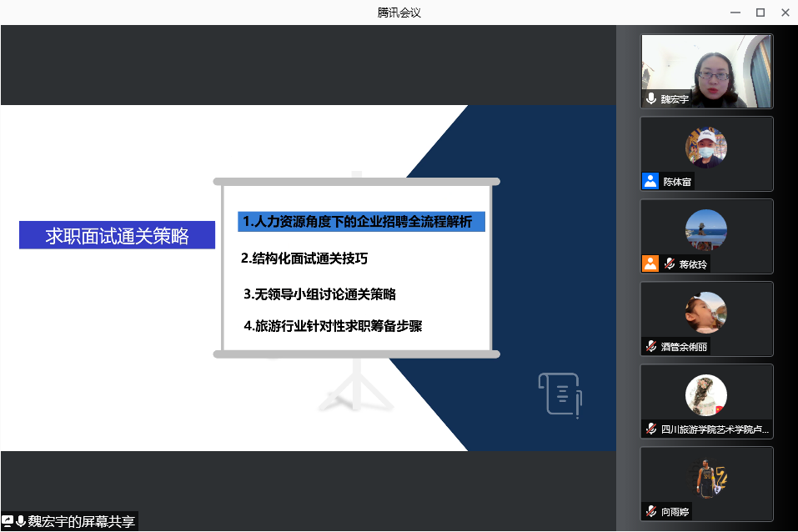The image size is (798, 532).
Task: Click 酒管余俐丽's muted microphone icon
Action: click(651, 346)
